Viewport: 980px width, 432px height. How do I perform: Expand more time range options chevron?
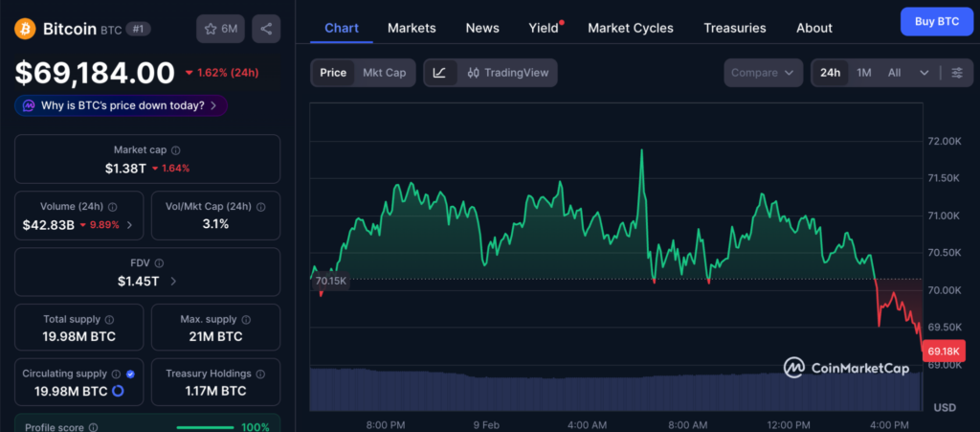point(924,73)
